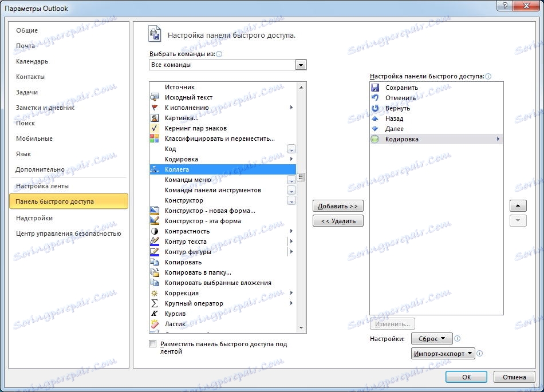Expand the Контрастность submenu arrow
544x392 pixels.
pyautogui.click(x=291, y=231)
